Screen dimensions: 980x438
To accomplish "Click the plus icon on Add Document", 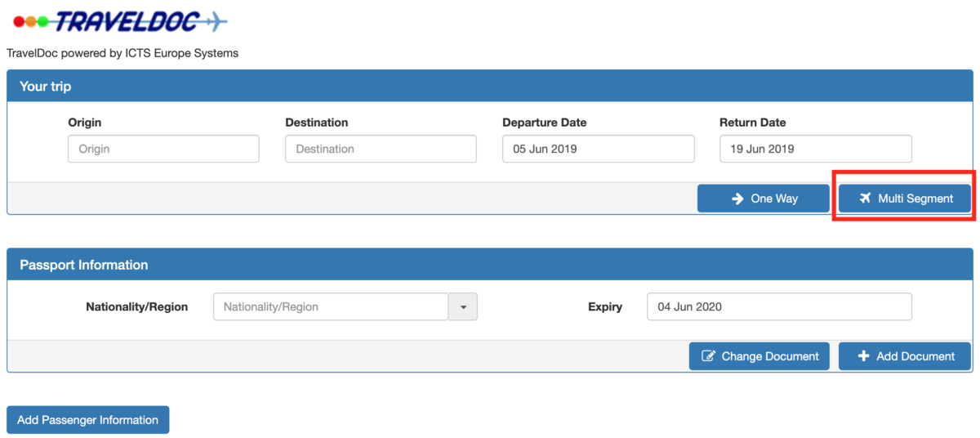I will coord(864,356).
